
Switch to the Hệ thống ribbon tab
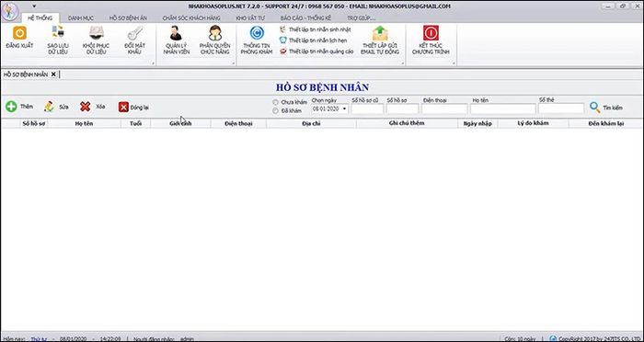pos(40,18)
